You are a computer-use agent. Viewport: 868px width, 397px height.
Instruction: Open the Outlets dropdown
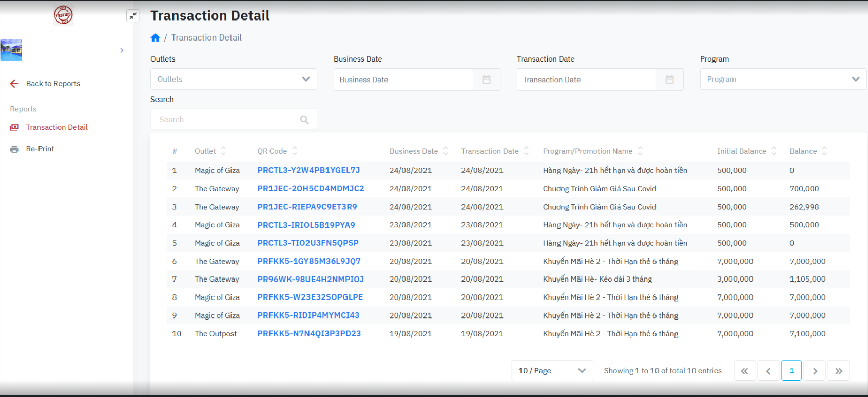pyautogui.click(x=234, y=80)
